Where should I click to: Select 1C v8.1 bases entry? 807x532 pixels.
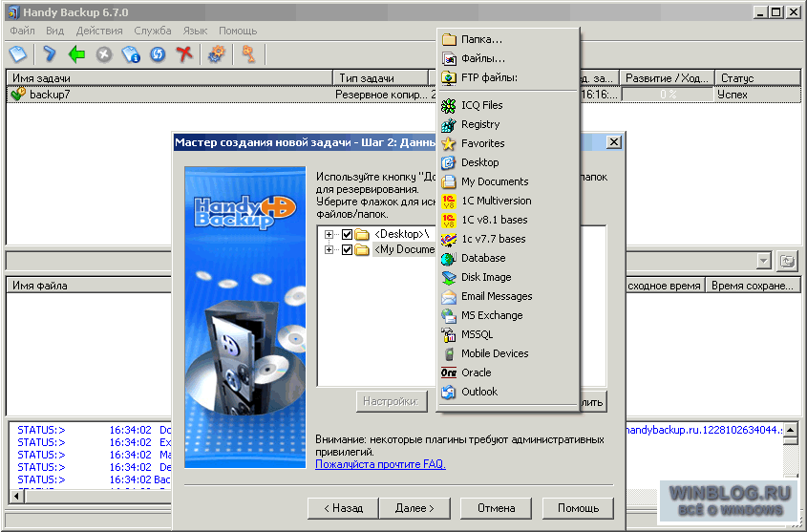[x=507, y=220]
